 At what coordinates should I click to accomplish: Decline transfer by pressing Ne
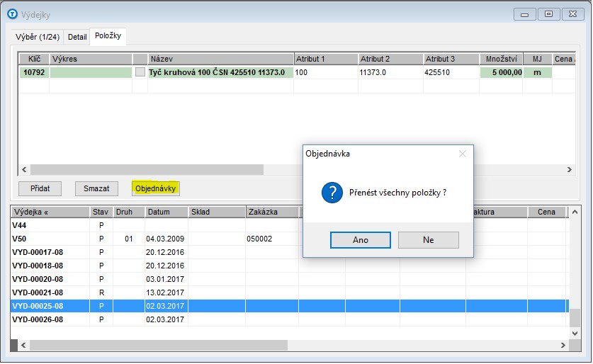[428, 240]
